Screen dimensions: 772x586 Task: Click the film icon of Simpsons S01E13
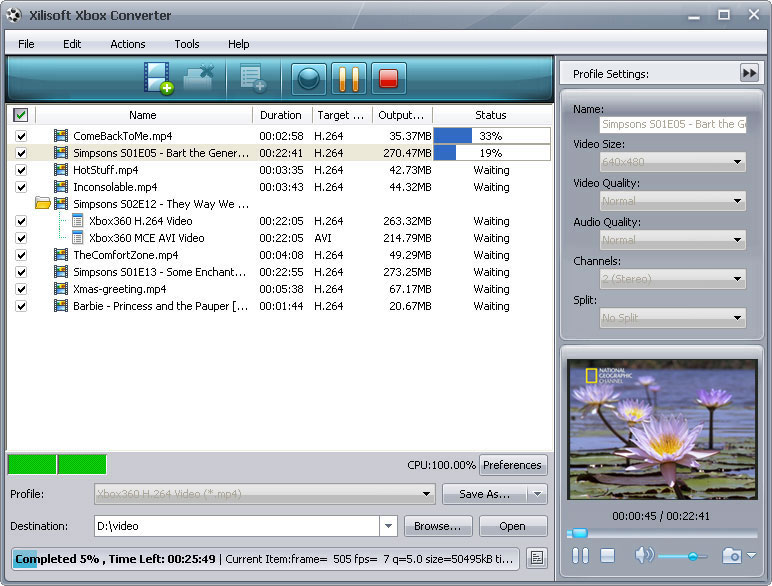[x=61, y=272]
